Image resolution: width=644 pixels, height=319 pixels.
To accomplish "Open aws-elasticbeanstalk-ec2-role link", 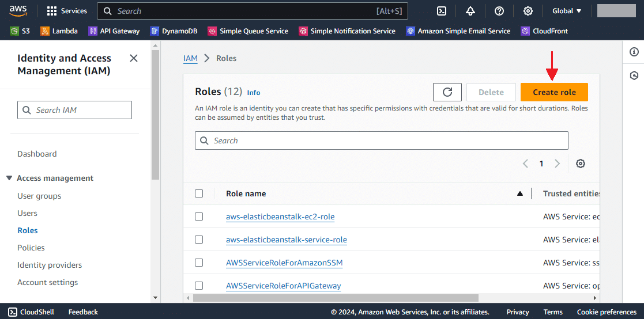I will point(280,217).
